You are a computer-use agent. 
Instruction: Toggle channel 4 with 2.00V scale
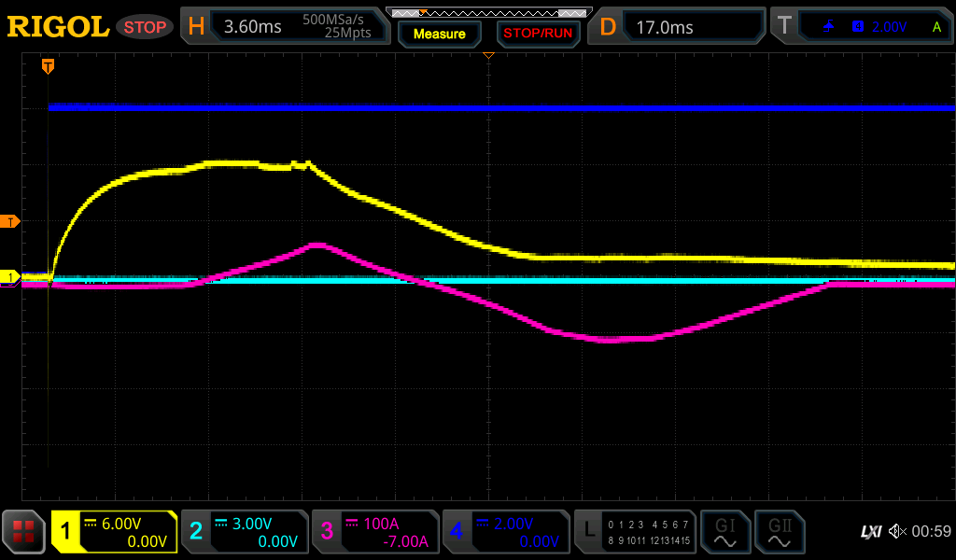click(x=506, y=532)
